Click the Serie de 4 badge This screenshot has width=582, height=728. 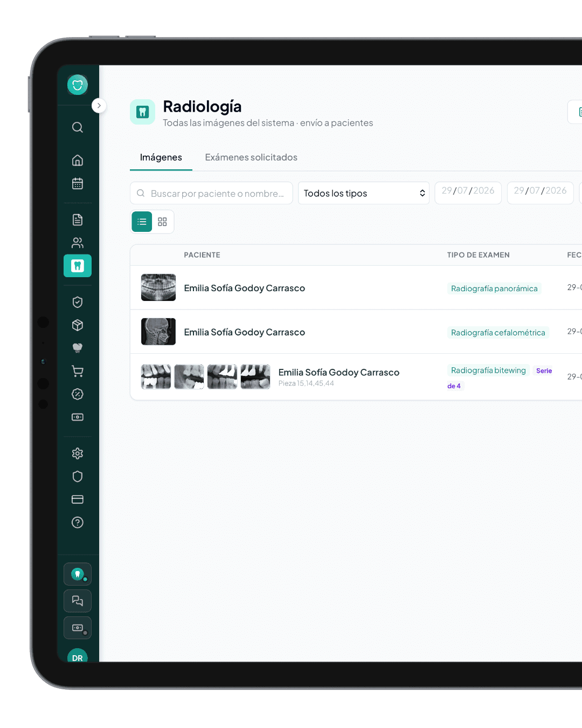[x=544, y=371]
